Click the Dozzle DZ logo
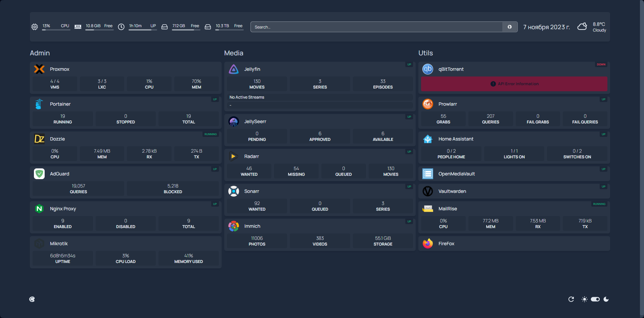The image size is (644, 318). coord(39,139)
